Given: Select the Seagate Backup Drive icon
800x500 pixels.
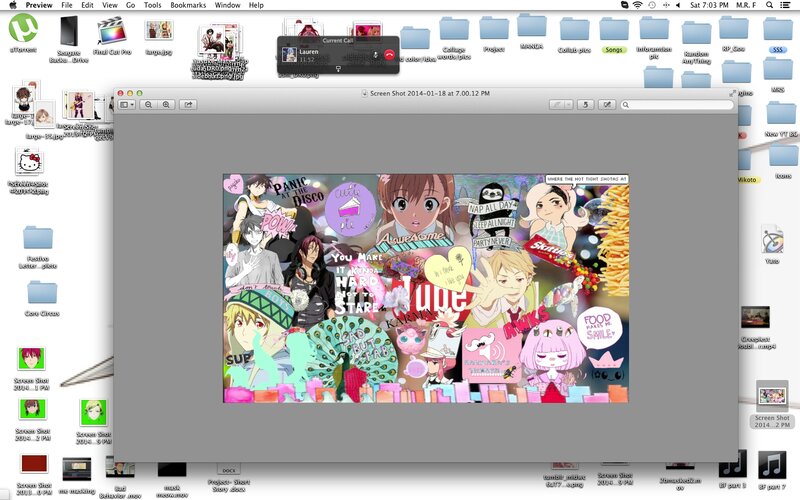Looking at the screenshot, I should pyautogui.click(x=69, y=32).
